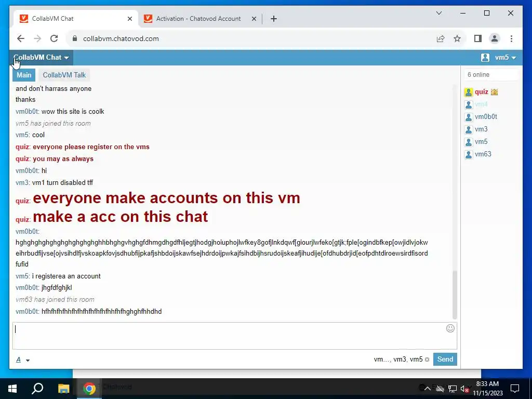Click the 6 online search field

click(491, 75)
